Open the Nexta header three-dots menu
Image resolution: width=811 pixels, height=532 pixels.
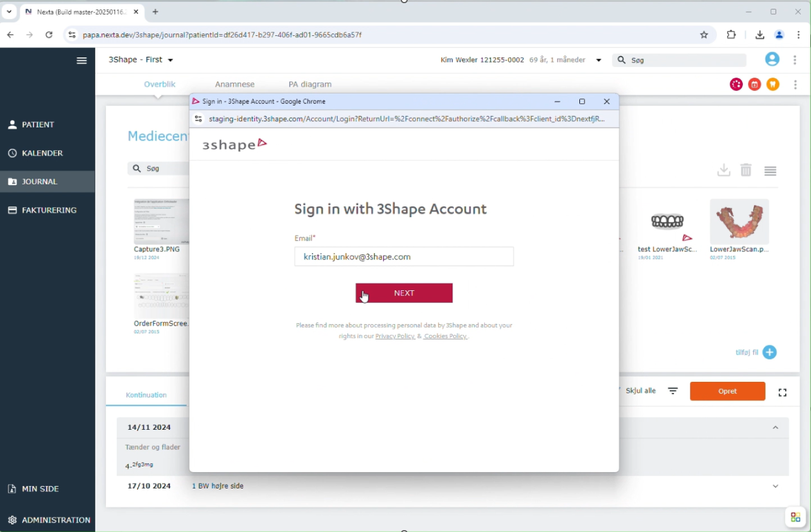[x=795, y=60]
